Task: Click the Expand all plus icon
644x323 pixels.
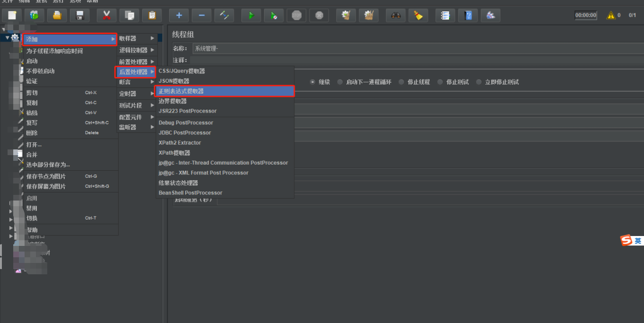Action: (179, 15)
